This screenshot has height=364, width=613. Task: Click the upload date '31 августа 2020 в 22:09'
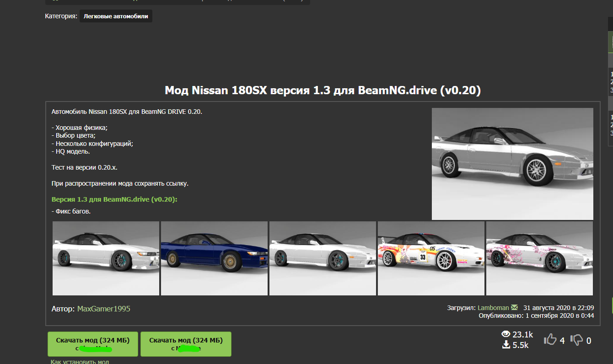coord(559,308)
